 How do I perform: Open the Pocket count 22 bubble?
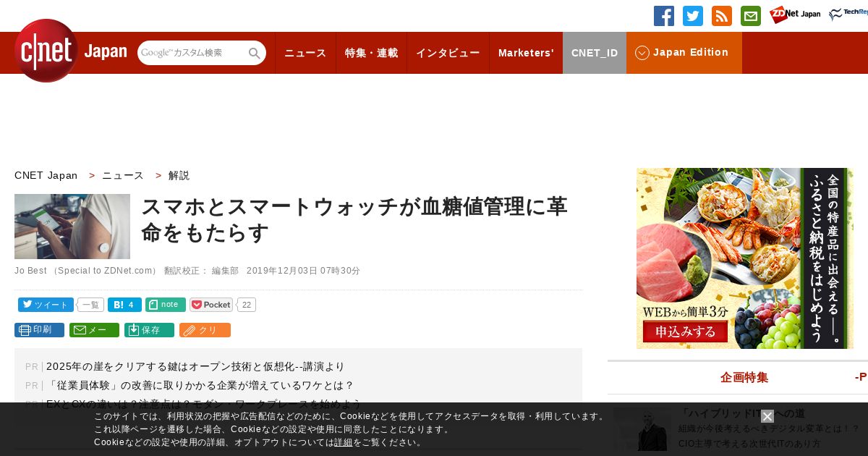(247, 305)
